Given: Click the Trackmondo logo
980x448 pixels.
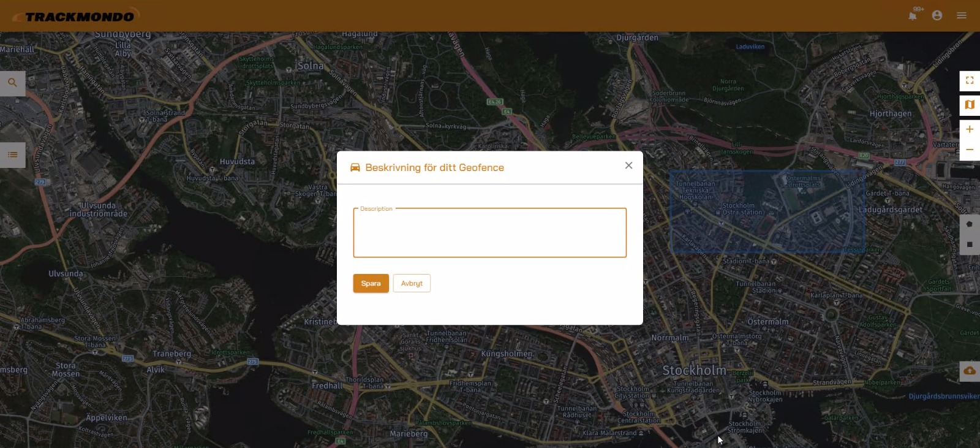Looking at the screenshot, I should 76,16.
